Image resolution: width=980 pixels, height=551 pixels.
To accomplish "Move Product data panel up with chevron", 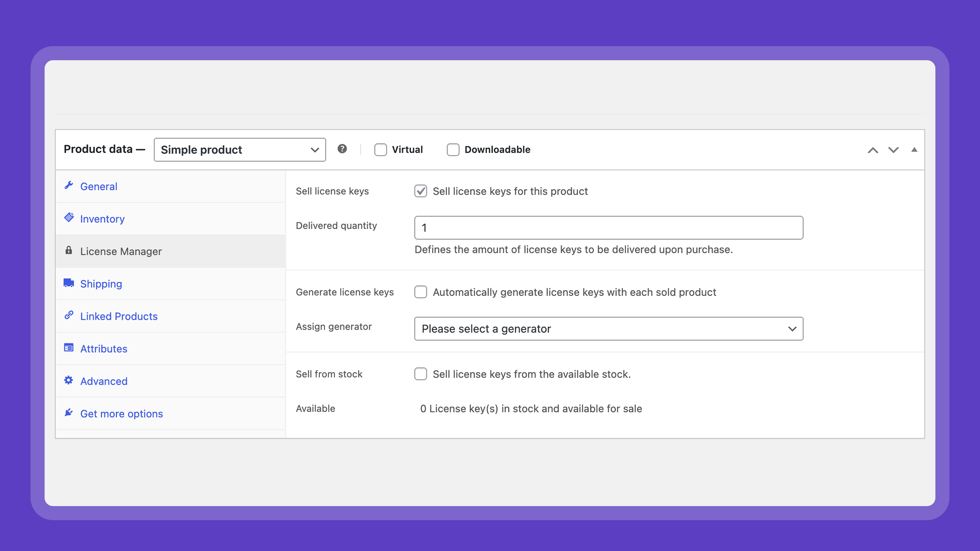I will coord(873,150).
